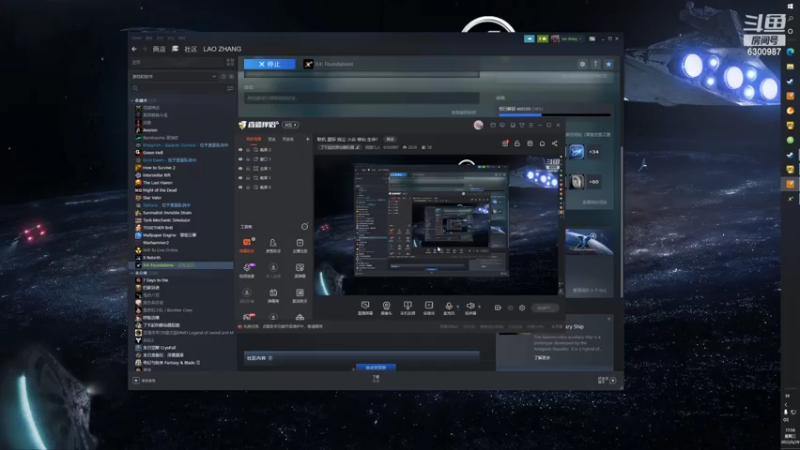Add camera source from bottom toolbar
The height and width of the screenshot is (450, 800).
pos(386,308)
